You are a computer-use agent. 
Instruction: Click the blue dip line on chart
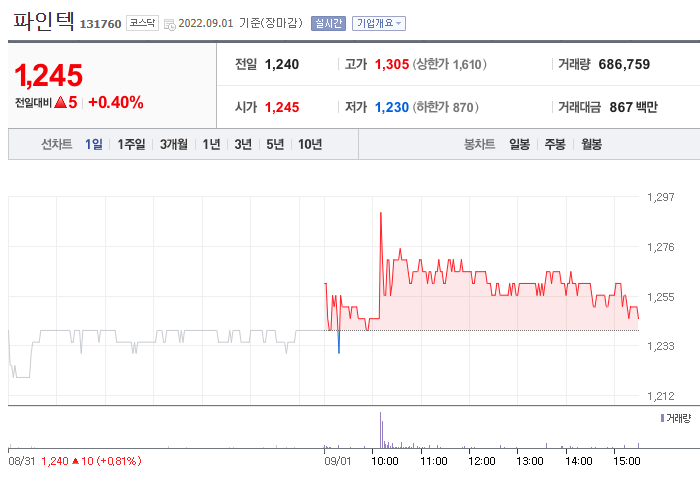(x=339, y=342)
